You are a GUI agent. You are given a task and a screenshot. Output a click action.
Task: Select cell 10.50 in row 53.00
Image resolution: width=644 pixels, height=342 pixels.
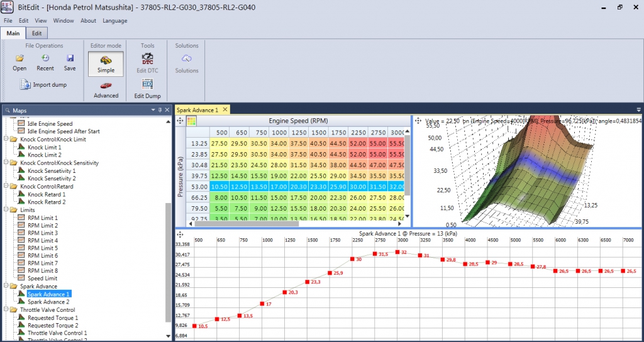click(219, 186)
